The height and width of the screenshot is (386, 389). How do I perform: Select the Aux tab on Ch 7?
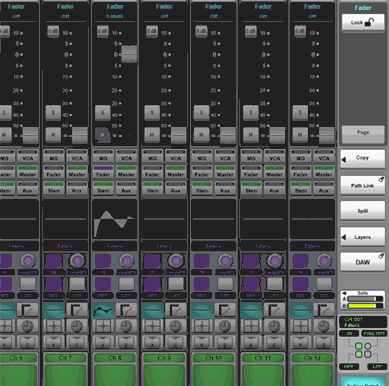point(77,188)
